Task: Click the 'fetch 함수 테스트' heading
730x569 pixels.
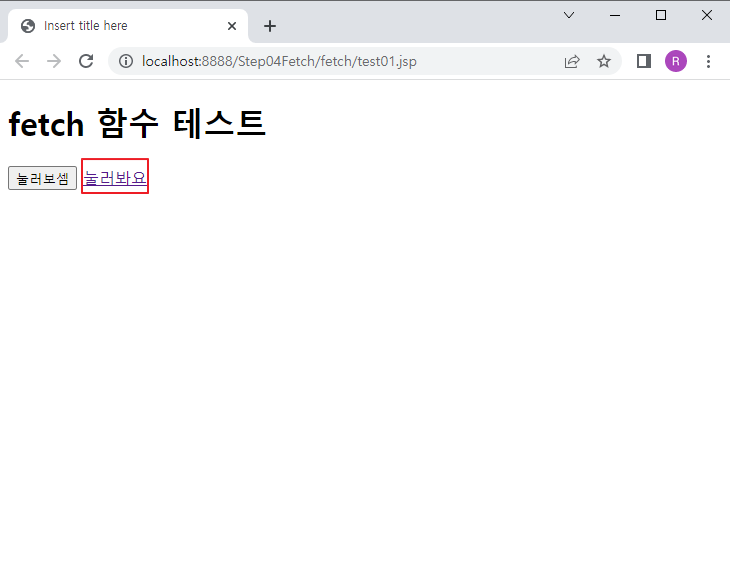Action: click(x=137, y=123)
